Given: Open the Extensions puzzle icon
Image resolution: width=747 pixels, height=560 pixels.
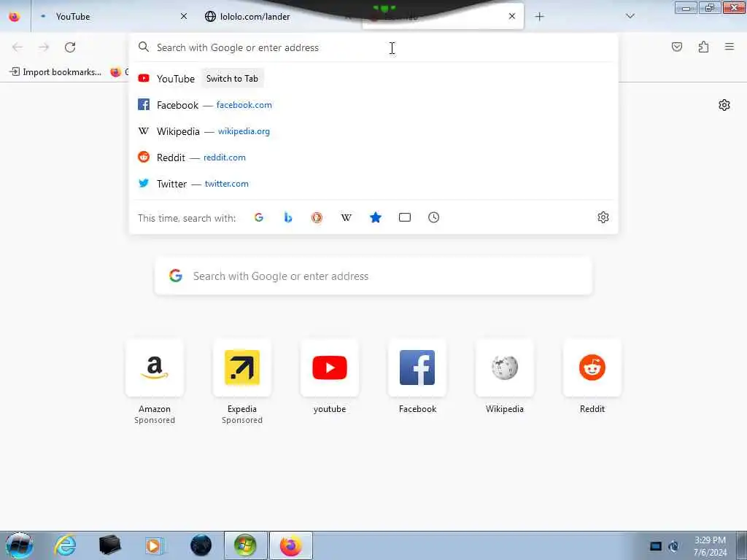Looking at the screenshot, I should pos(703,47).
